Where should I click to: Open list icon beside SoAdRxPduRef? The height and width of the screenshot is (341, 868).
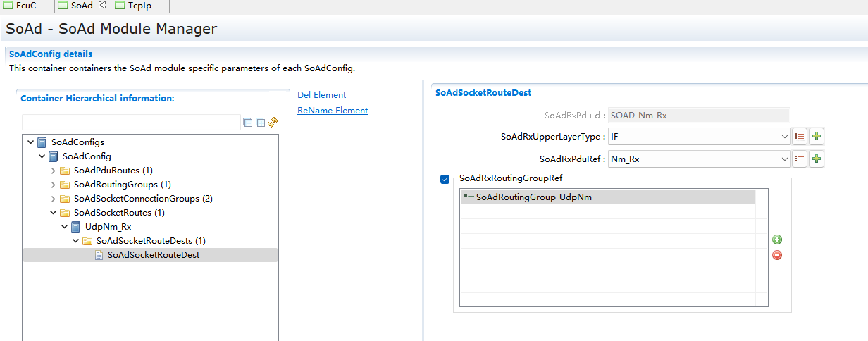(x=800, y=159)
